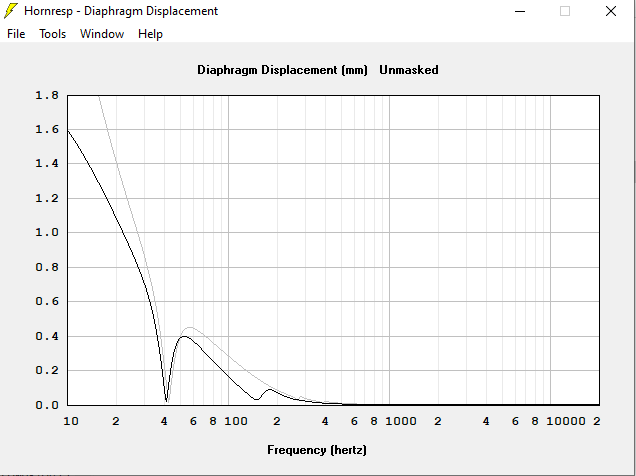Open the Window menu
This screenshot has height=476, width=636.
click(102, 34)
